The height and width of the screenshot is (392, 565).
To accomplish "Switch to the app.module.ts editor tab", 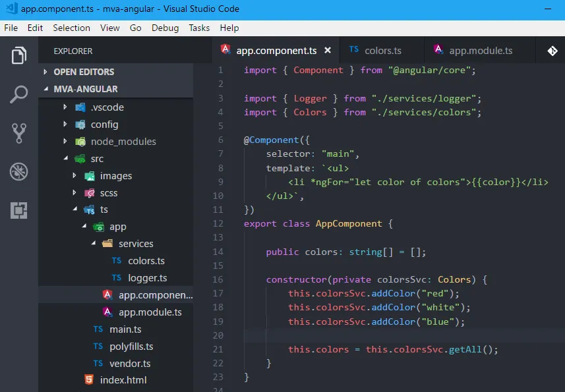I will pyautogui.click(x=481, y=51).
